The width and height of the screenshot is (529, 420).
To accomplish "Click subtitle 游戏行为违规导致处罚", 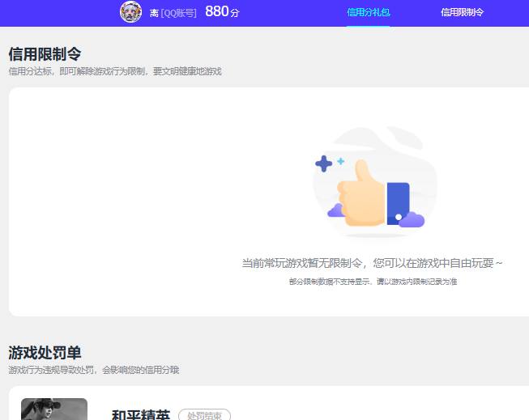I will tap(94, 370).
